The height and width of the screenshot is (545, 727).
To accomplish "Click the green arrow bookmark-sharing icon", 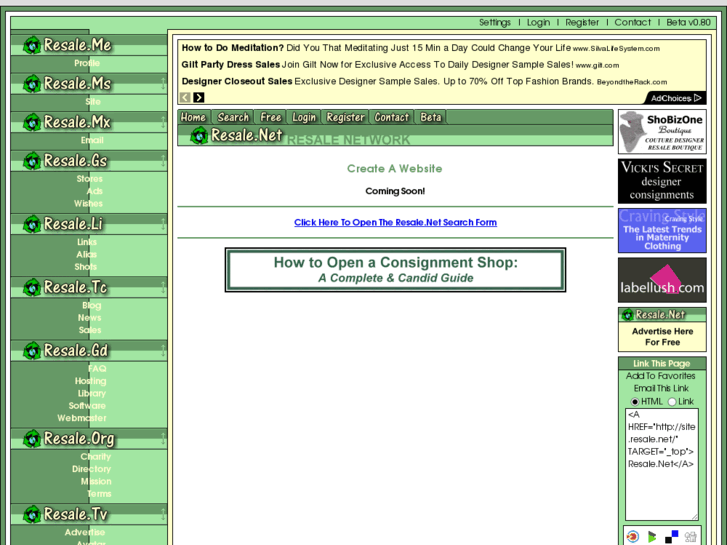I will point(652,537).
